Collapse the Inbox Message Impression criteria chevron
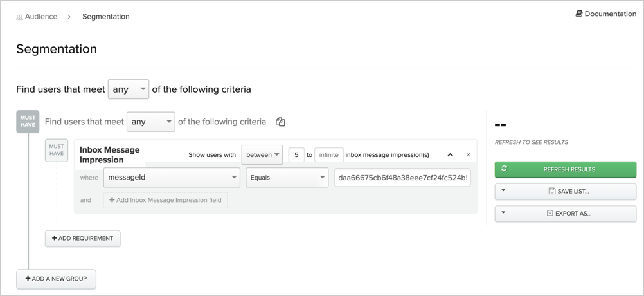 pyautogui.click(x=450, y=155)
